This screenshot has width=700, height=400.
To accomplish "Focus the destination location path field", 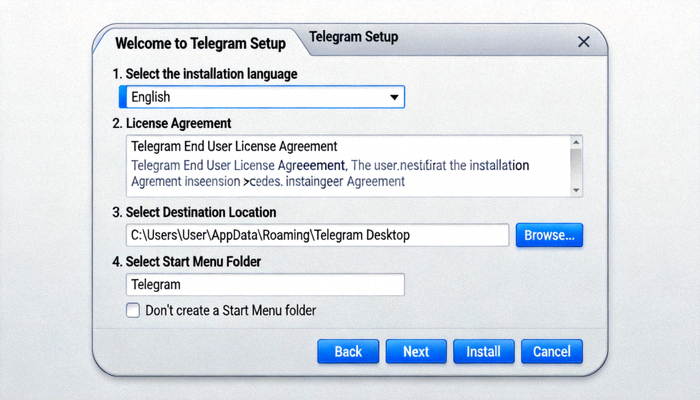I will (317, 235).
